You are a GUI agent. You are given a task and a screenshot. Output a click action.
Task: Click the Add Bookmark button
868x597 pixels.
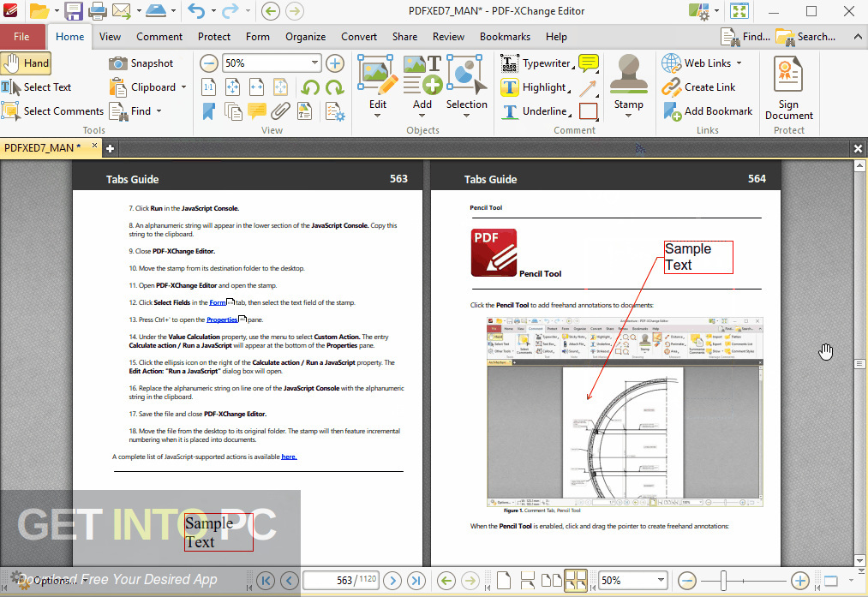pos(708,110)
